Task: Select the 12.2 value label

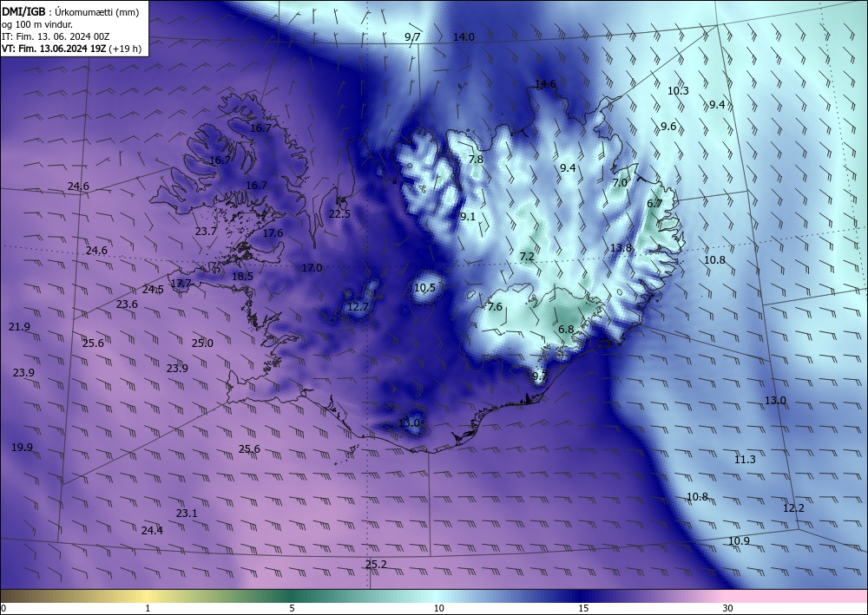Action: coord(793,508)
